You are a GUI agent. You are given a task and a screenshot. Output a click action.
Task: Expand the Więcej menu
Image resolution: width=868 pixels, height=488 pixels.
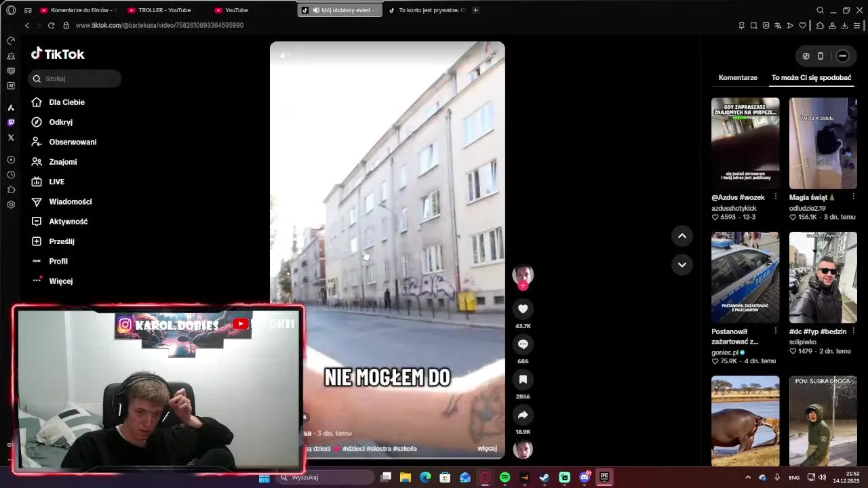point(52,281)
